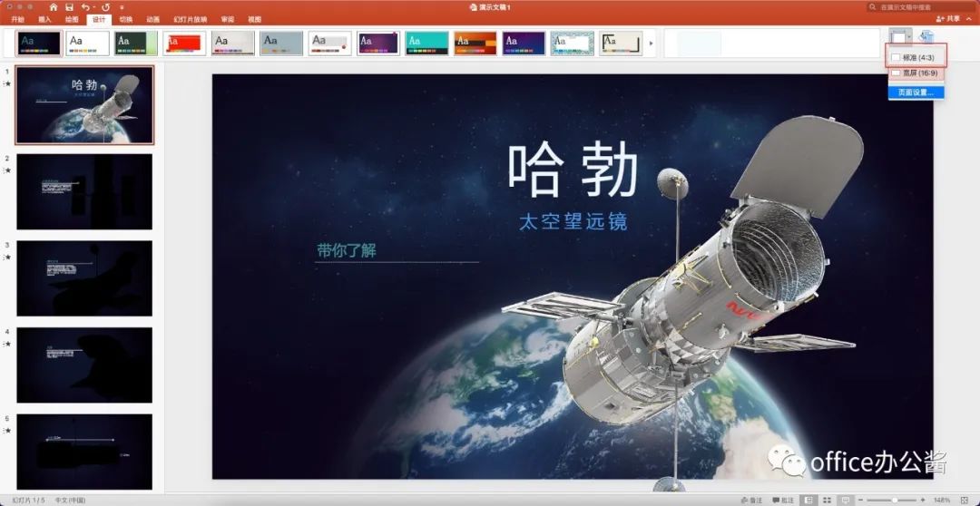Open the format background icon

click(x=926, y=37)
